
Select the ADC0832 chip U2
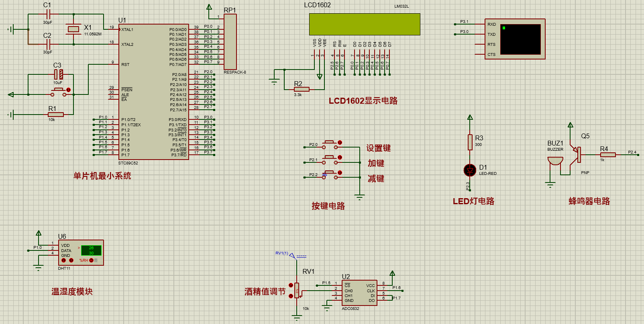click(359, 293)
